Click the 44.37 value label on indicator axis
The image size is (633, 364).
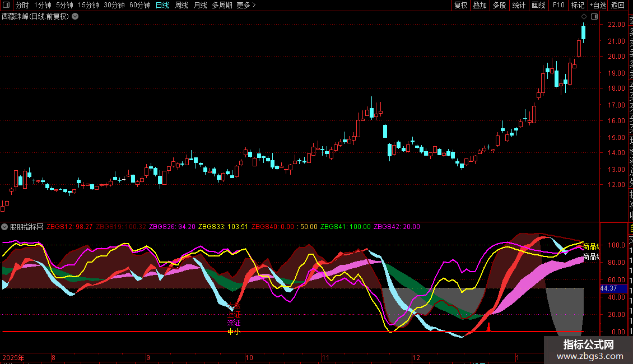608,288
